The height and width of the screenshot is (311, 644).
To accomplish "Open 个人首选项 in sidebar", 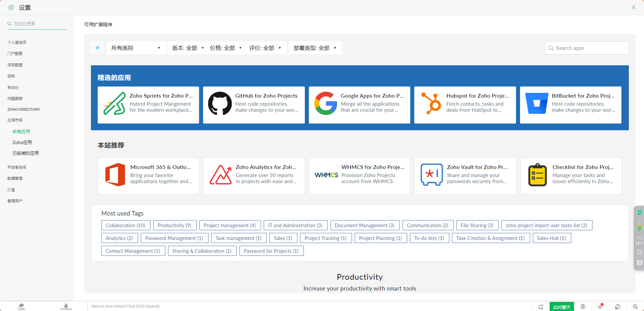I will click(x=17, y=42).
